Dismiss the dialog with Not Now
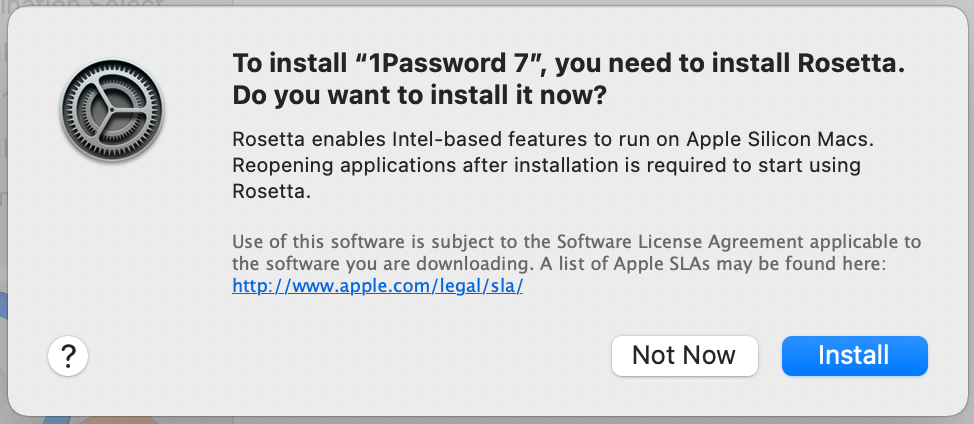 pyautogui.click(x=685, y=356)
